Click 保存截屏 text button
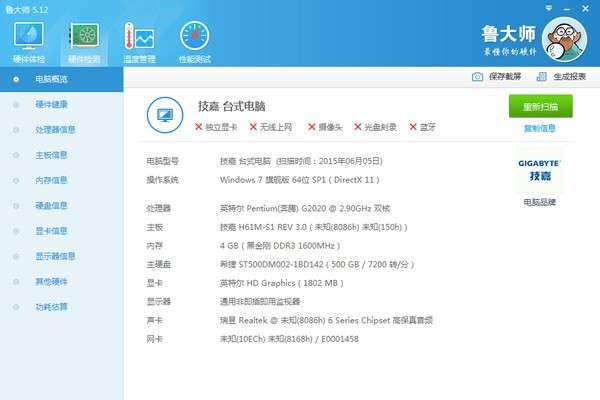 tap(505, 77)
